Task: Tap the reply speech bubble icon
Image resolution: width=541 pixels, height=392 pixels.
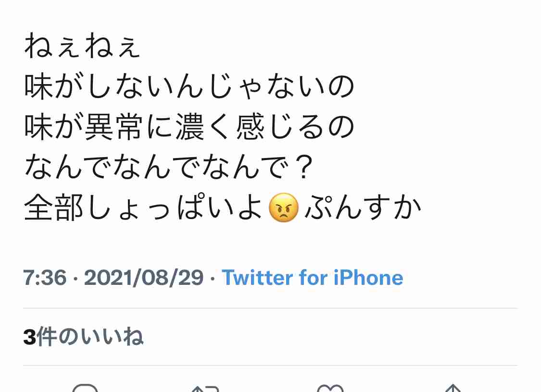Action: click(85, 388)
